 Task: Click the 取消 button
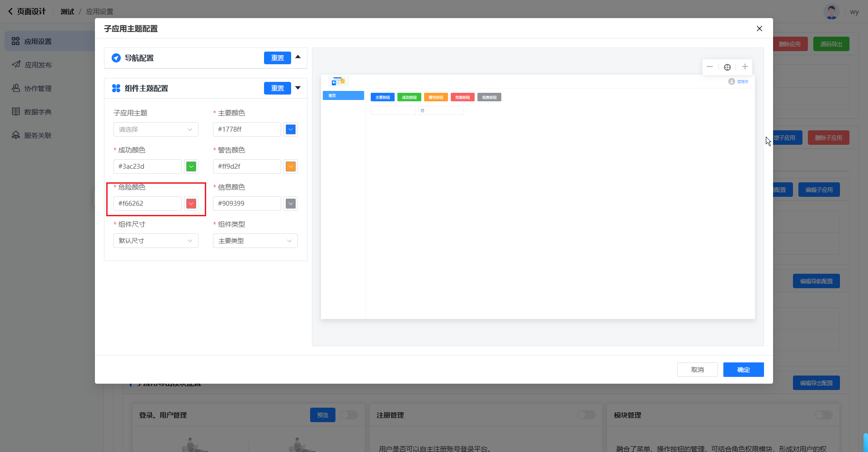pos(697,370)
